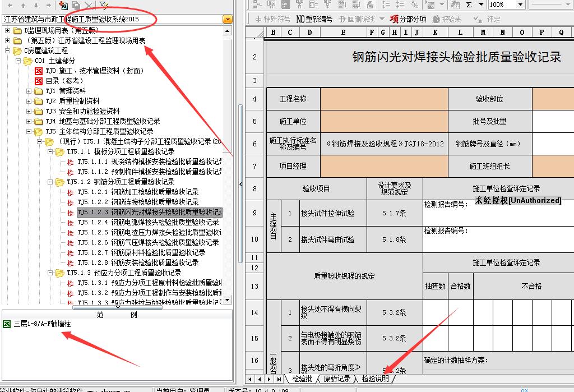Click the Sigma sum icon
Screen dimensions: 574x392
[469, 4]
